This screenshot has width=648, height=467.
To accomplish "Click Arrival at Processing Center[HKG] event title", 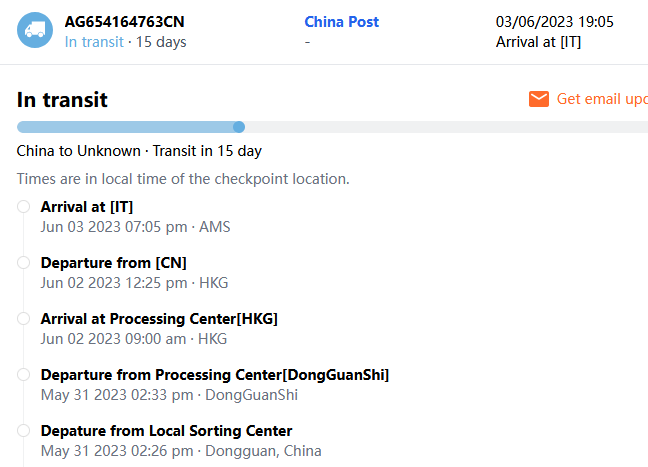I will coord(159,319).
